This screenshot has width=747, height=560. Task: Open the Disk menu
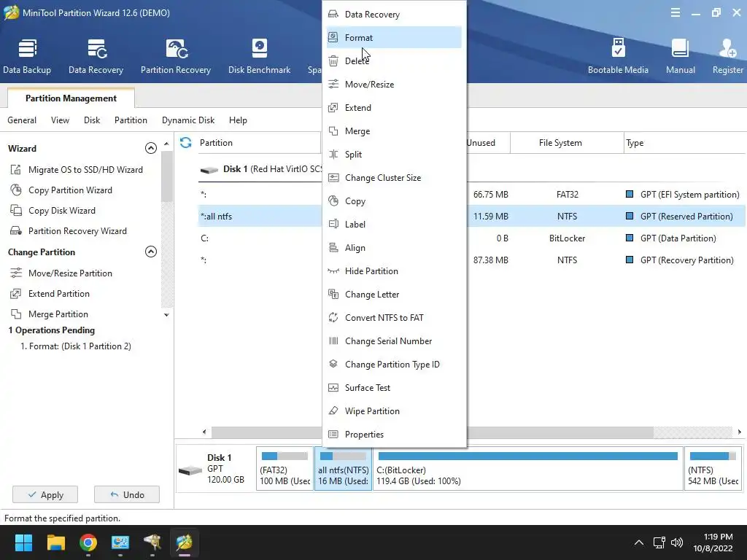click(x=92, y=120)
